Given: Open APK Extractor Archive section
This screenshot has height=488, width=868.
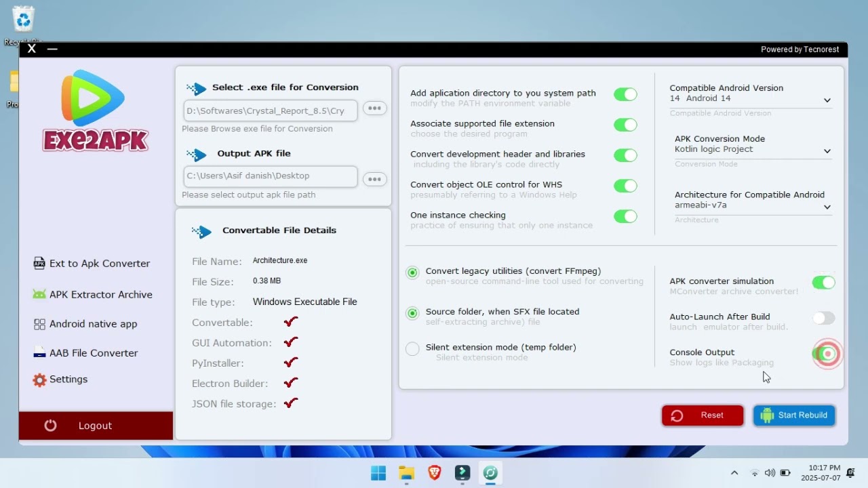Looking at the screenshot, I should pos(92,294).
